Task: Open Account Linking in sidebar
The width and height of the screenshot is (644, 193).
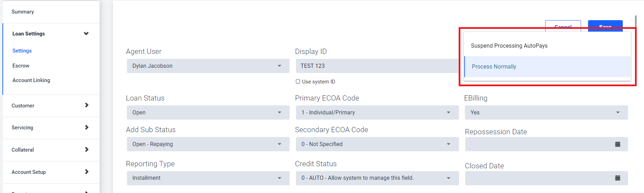Action: pos(31,80)
